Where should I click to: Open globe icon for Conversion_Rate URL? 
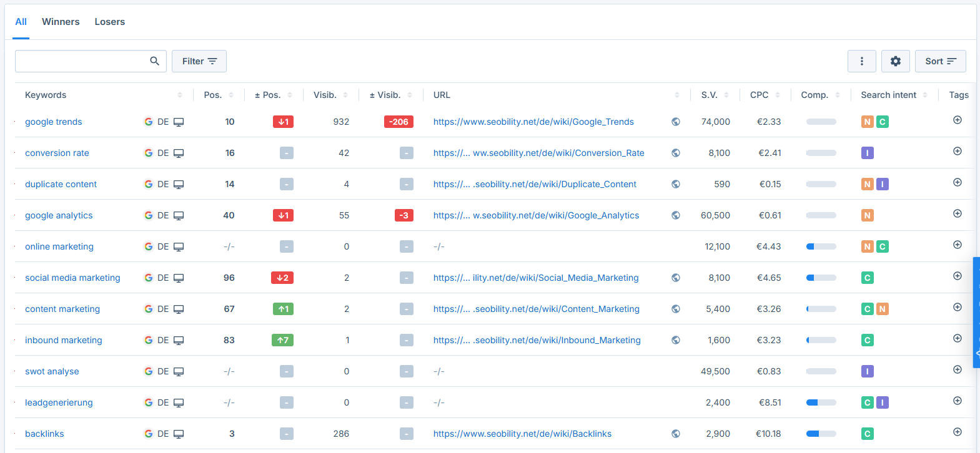pos(676,153)
